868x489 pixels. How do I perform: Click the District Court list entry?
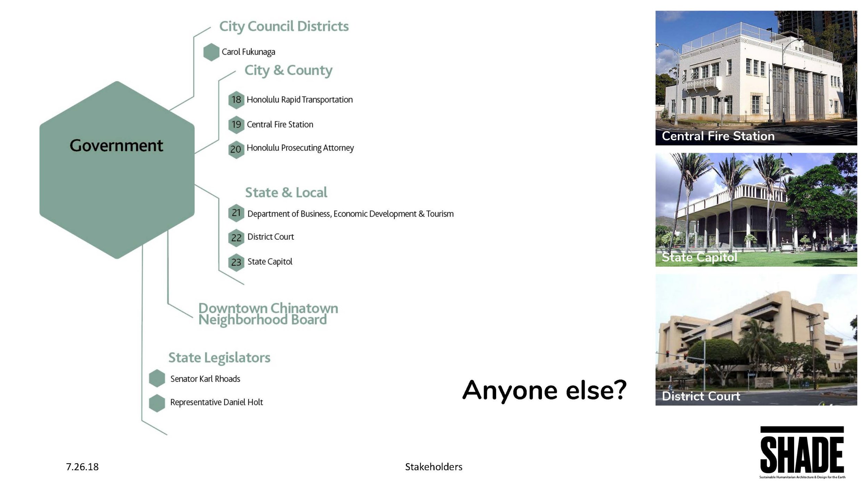tap(270, 237)
